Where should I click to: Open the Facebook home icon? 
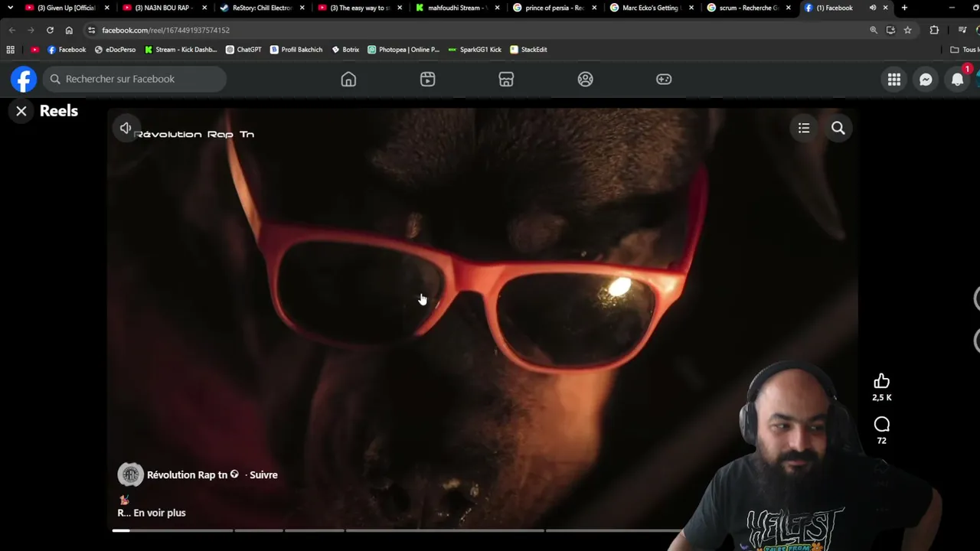348,79
